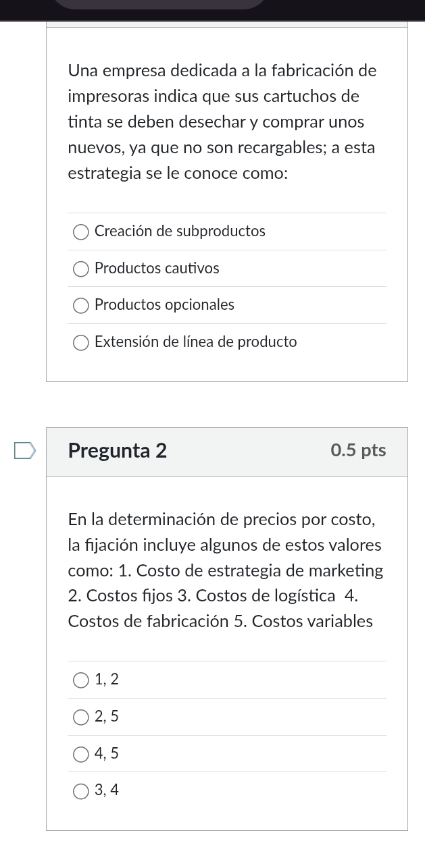425x868 pixels.
Task: Click the 'Extensión de línea de producto' text
Action: (x=196, y=342)
